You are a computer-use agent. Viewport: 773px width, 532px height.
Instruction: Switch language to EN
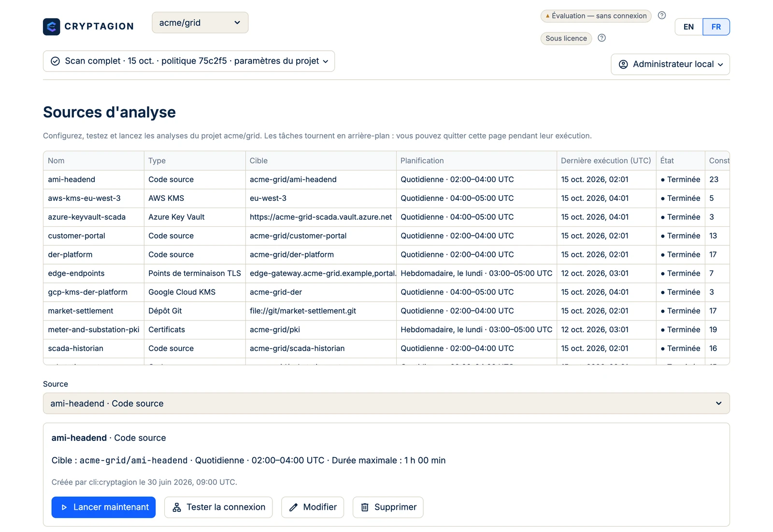click(688, 27)
